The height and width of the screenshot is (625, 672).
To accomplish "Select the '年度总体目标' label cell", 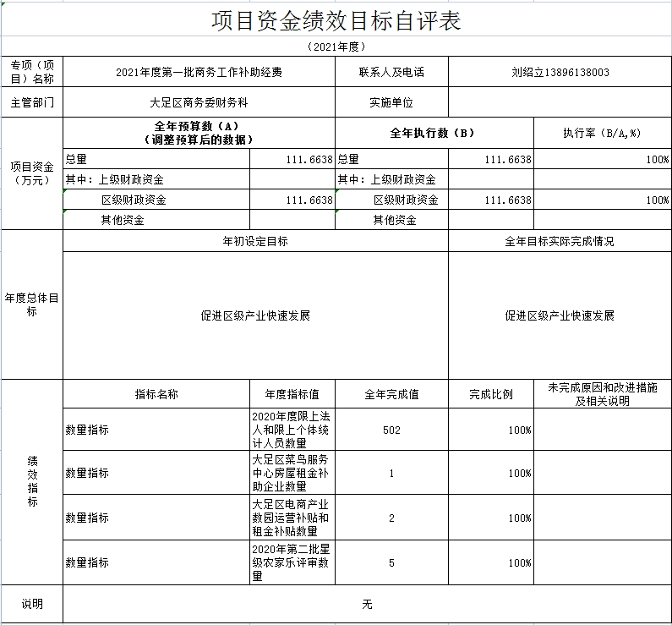I will (x=32, y=304).
